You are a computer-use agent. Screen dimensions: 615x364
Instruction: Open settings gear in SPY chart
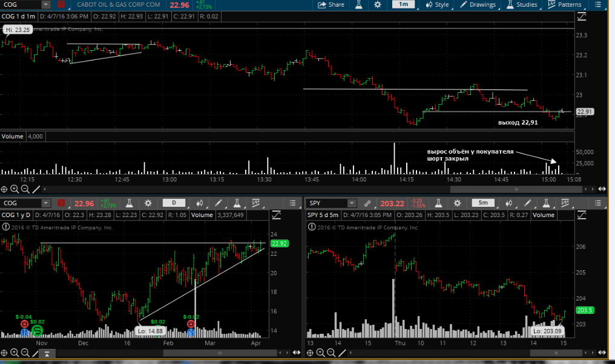click(458, 203)
